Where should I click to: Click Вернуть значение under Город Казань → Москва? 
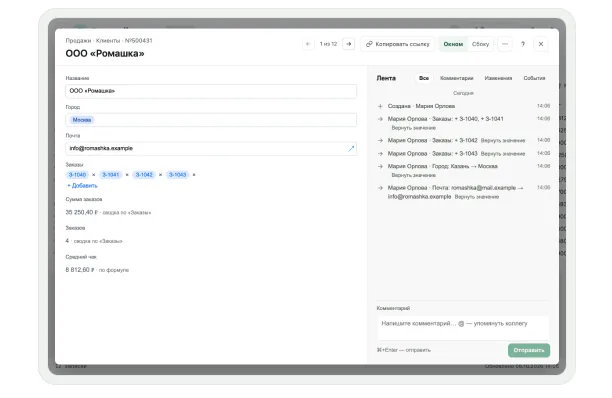point(414,175)
